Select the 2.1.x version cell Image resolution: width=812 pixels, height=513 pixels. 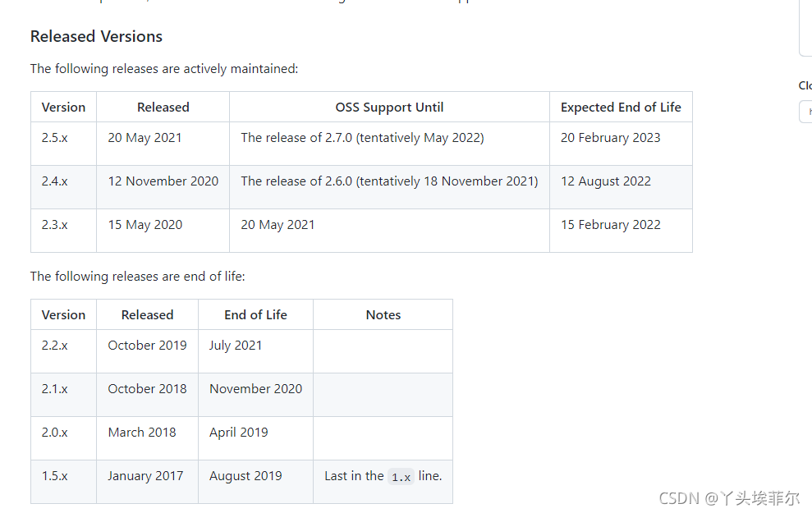(64, 395)
